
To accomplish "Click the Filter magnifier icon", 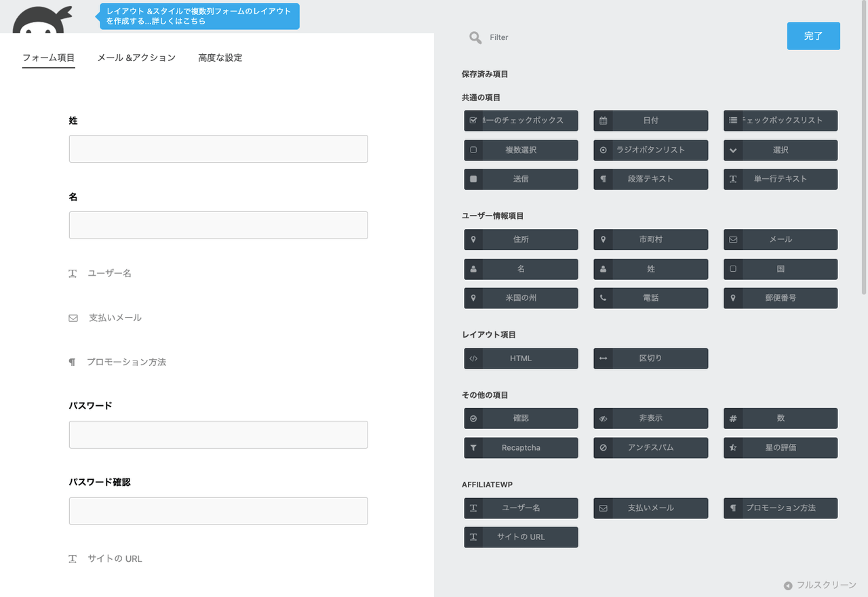I will pos(475,37).
